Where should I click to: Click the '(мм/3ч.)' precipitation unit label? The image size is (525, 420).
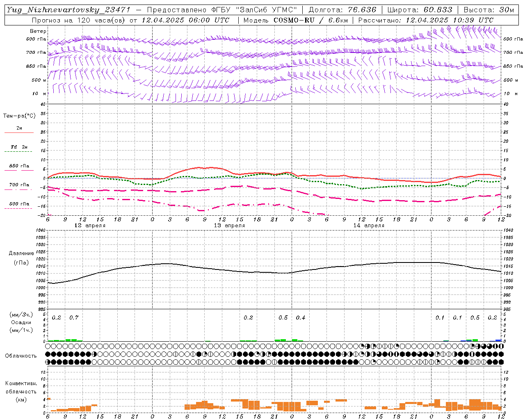(x=21, y=315)
